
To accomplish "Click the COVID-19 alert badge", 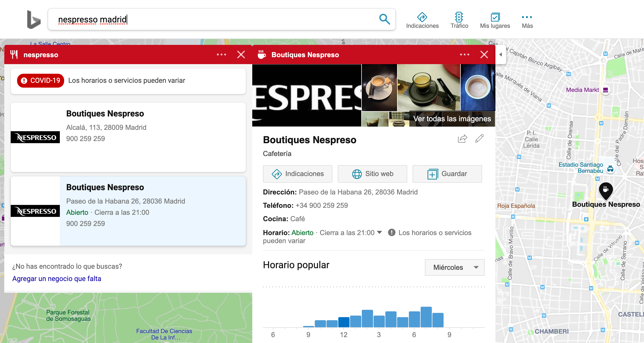I will 41,81.
